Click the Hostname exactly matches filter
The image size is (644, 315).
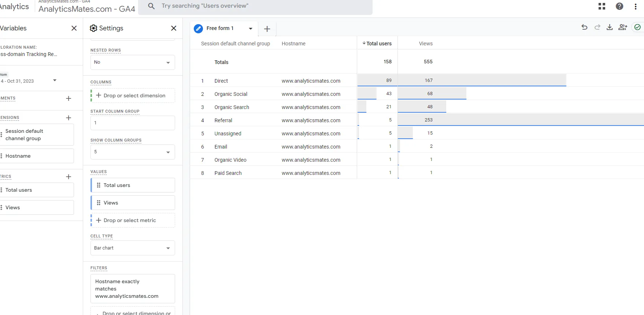(133, 289)
